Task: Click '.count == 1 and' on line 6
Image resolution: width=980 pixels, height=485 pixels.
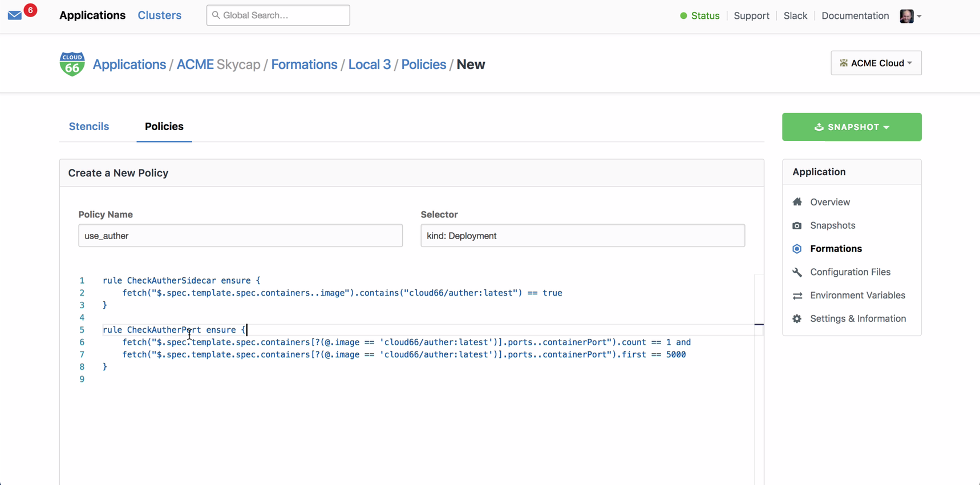Action: coord(654,342)
